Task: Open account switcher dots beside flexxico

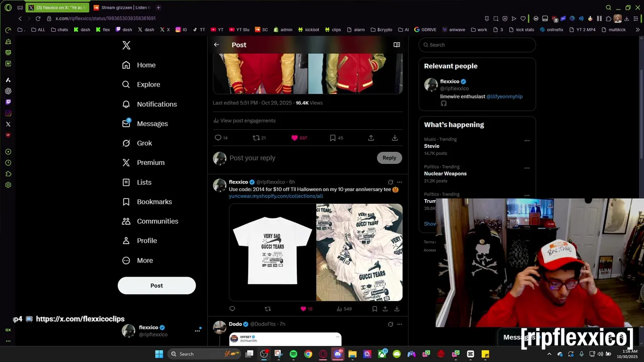Action: [x=197, y=331]
